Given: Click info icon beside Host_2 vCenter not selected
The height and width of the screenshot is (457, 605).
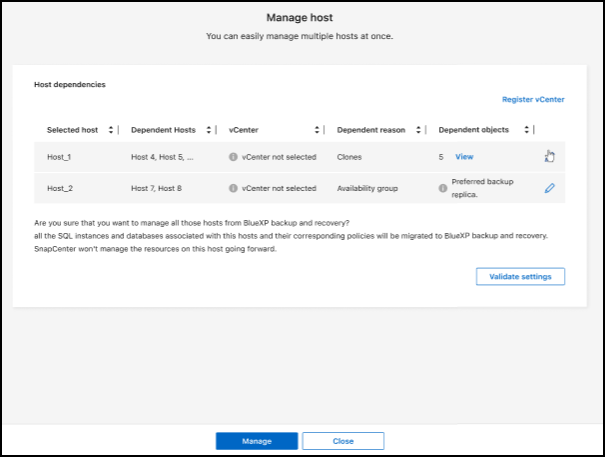Looking at the screenshot, I should [233, 188].
